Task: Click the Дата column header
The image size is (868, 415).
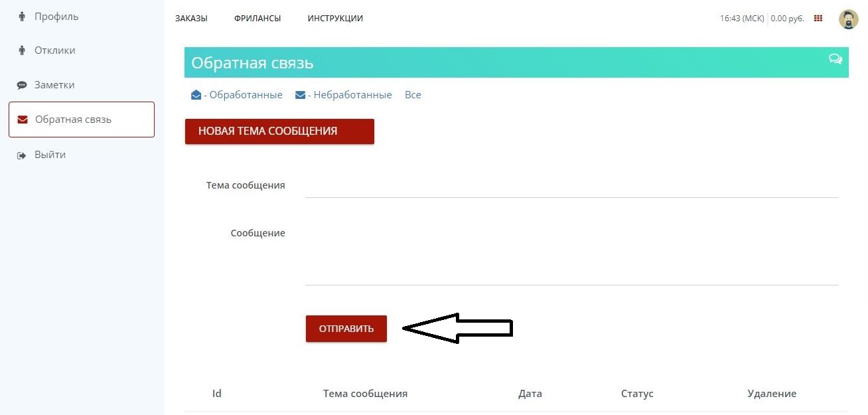Action: click(x=530, y=394)
